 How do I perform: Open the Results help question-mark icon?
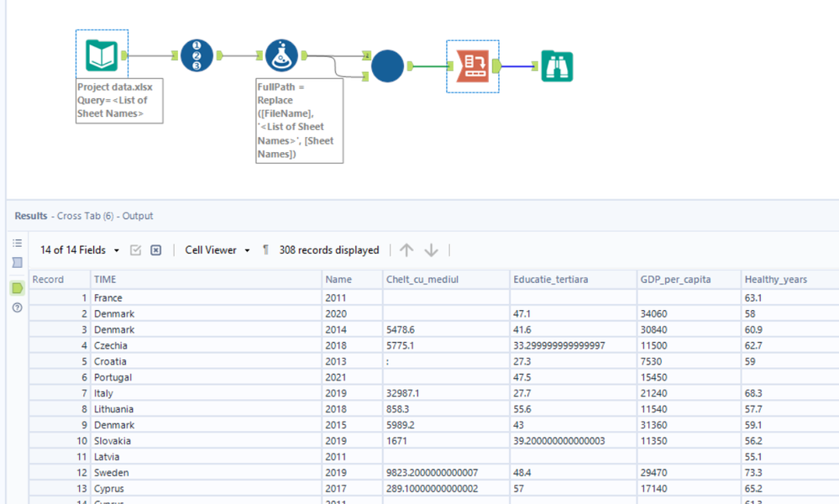[17, 308]
